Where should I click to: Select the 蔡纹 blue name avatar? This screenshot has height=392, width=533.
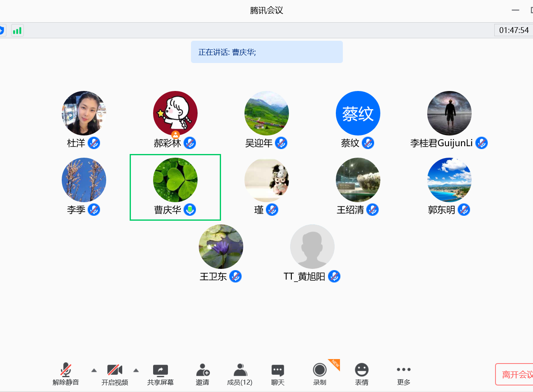358,113
